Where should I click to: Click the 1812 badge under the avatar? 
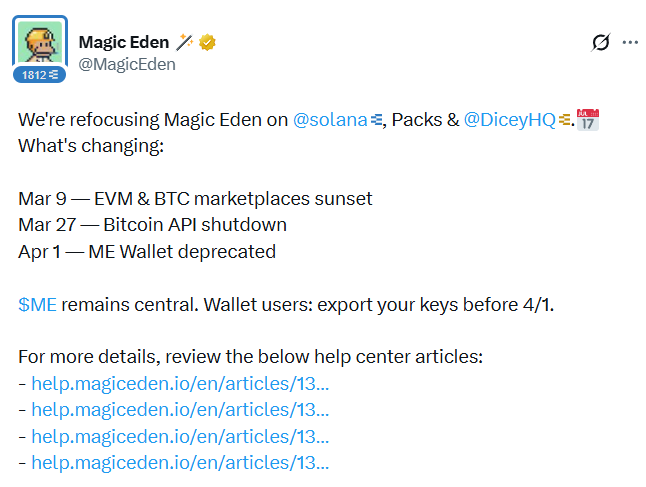(x=40, y=75)
